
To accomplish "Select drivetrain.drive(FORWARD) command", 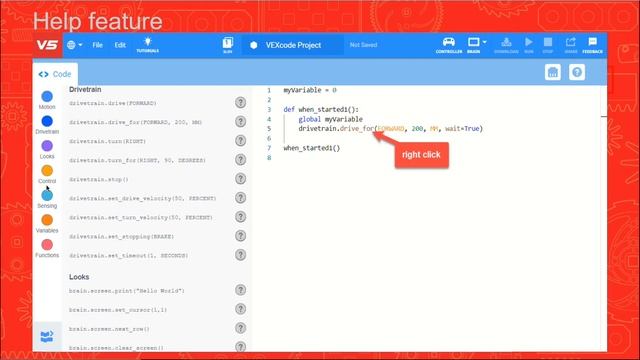I will tap(113, 103).
